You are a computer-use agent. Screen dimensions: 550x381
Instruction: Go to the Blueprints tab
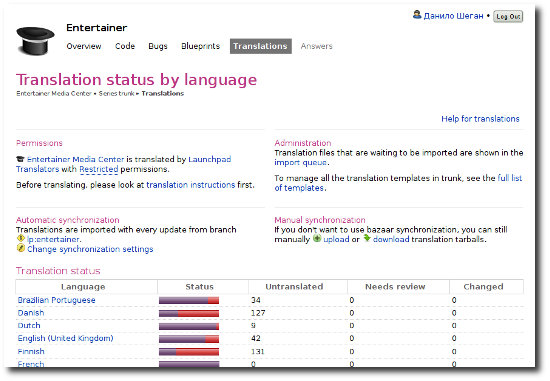pos(200,46)
